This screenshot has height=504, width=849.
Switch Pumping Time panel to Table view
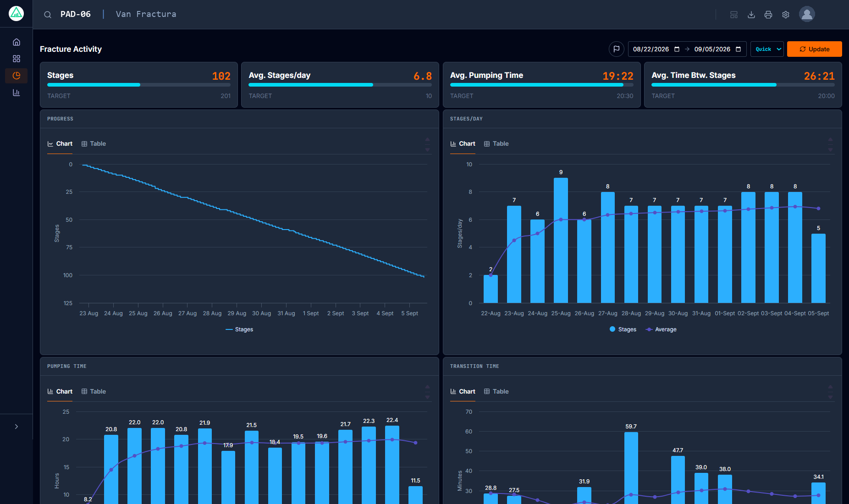tap(94, 391)
